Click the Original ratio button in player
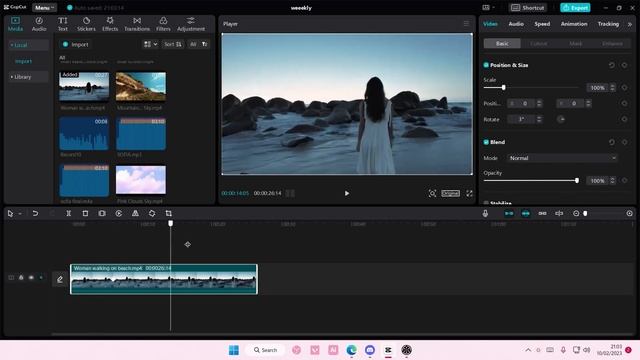The height and width of the screenshot is (360, 640). tap(450, 193)
